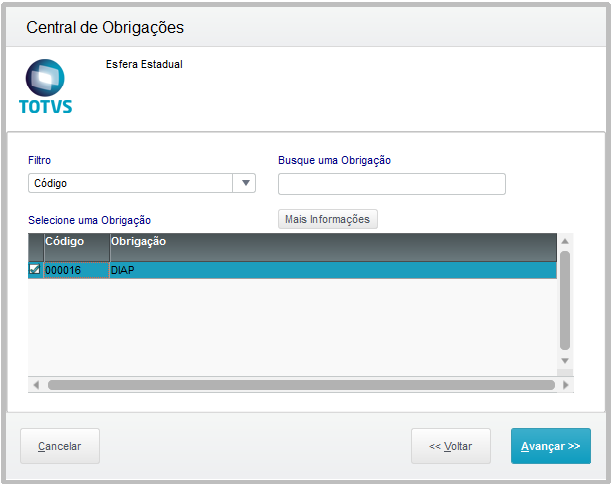The width and height of the screenshot is (613, 486).
Task: Click the Busque uma Obrigação search field
Action: coord(391,184)
